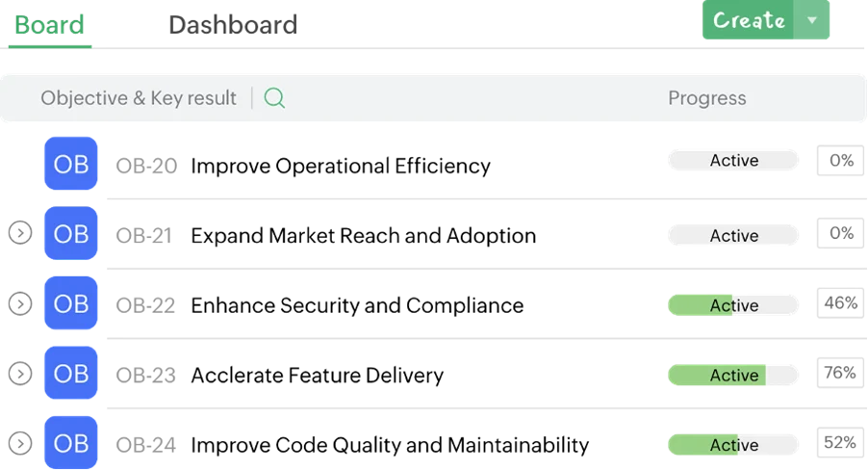Open the dropdown arrow beside Create
The height and width of the screenshot is (470, 868).
[x=812, y=21]
